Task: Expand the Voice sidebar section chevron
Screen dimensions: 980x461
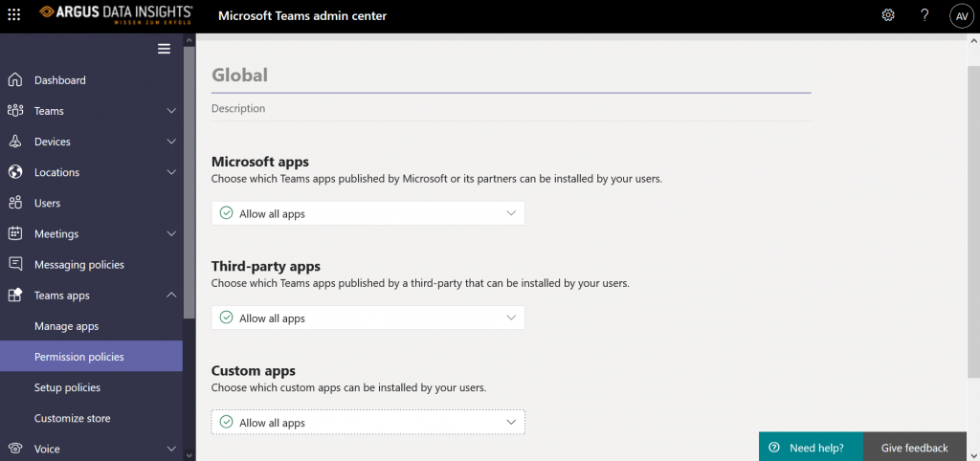Action: point(172,449)
